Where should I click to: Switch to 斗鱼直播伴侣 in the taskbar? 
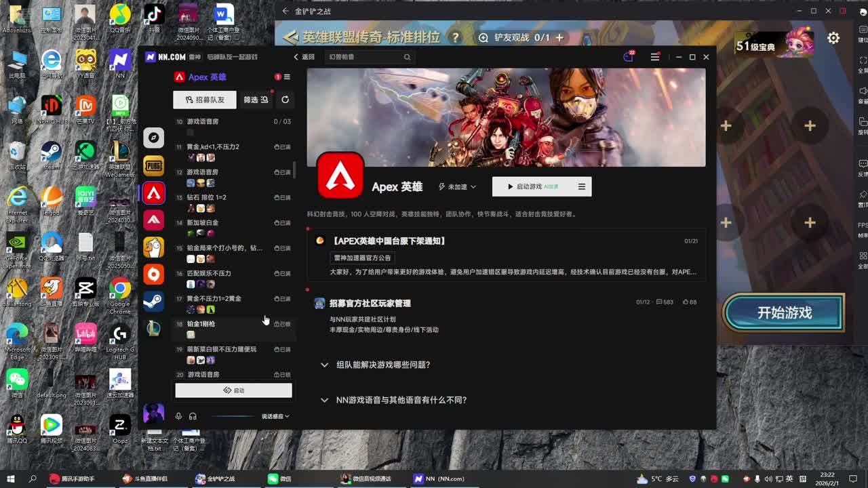pyautogui.click(x=145, y=479)
